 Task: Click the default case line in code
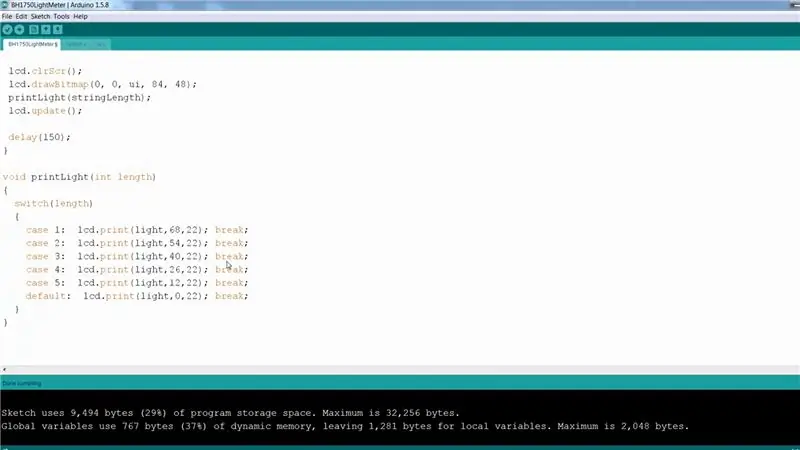click(137, 296)
